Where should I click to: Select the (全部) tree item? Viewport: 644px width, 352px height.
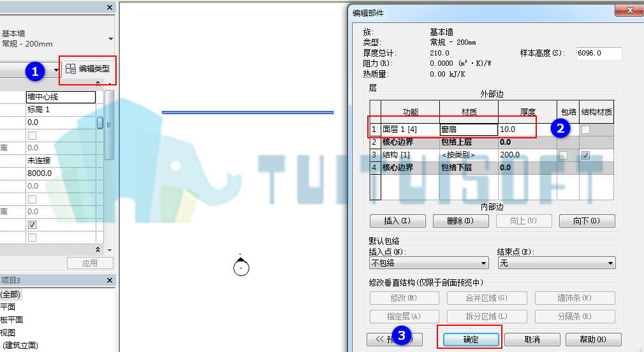10,295
